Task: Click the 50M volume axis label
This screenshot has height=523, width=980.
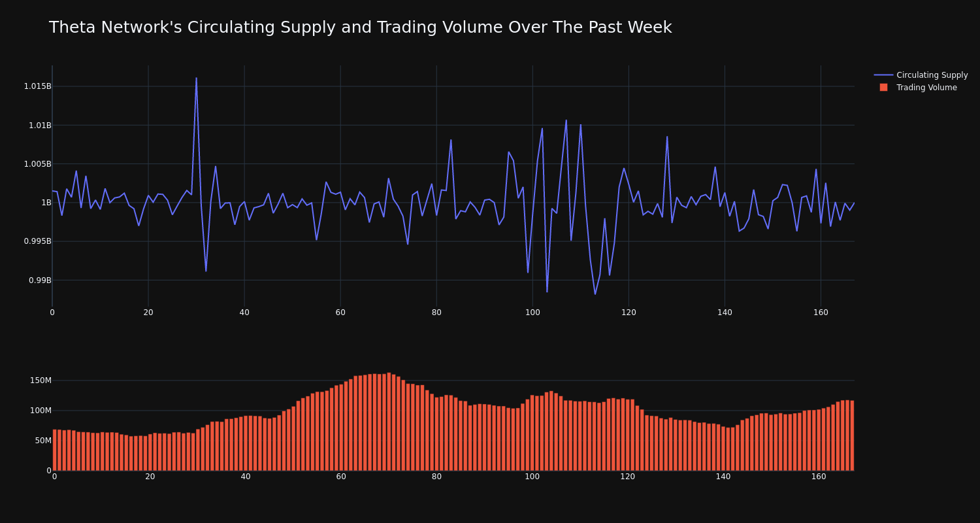Action: pos(42,441)
